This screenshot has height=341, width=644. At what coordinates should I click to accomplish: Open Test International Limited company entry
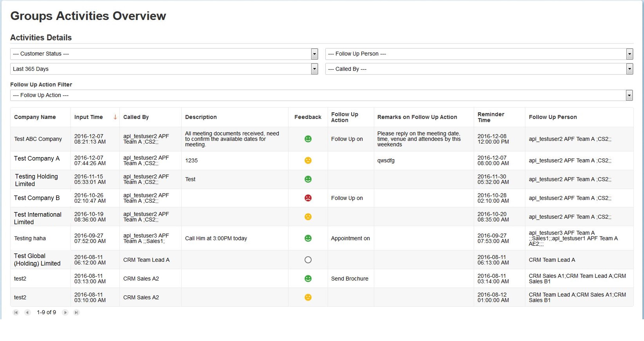click(x=38, y=218)
